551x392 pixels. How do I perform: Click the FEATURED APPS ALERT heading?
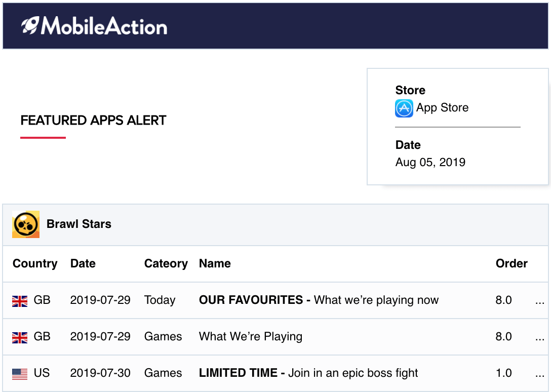[x=93, y=120]
